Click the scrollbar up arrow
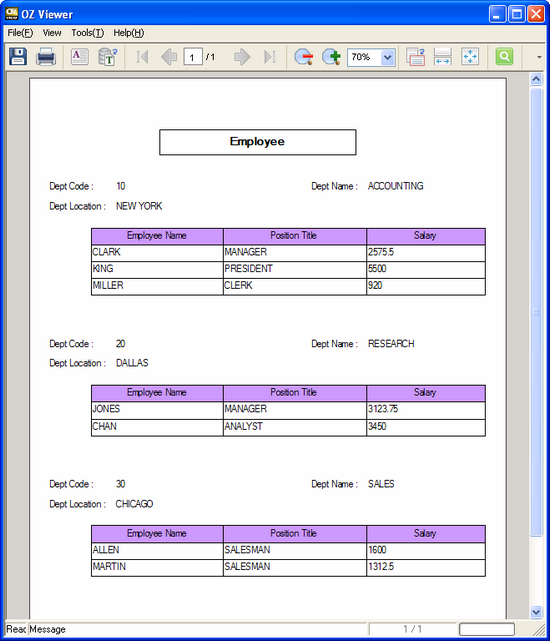 point(536,79)
